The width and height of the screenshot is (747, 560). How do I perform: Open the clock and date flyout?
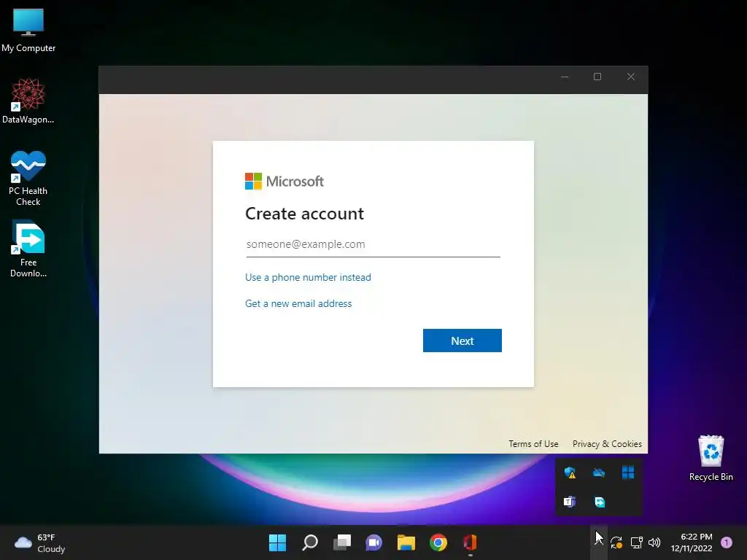tap(692, 542)
